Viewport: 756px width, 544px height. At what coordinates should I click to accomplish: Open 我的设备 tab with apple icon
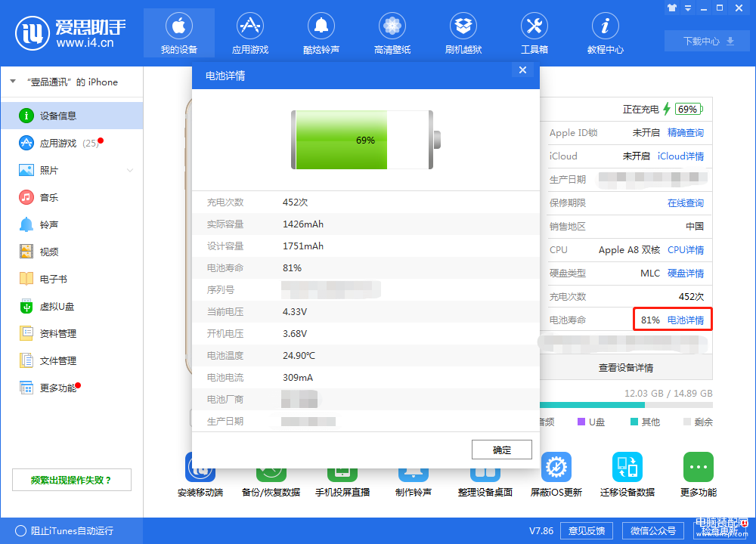[179, 33]
